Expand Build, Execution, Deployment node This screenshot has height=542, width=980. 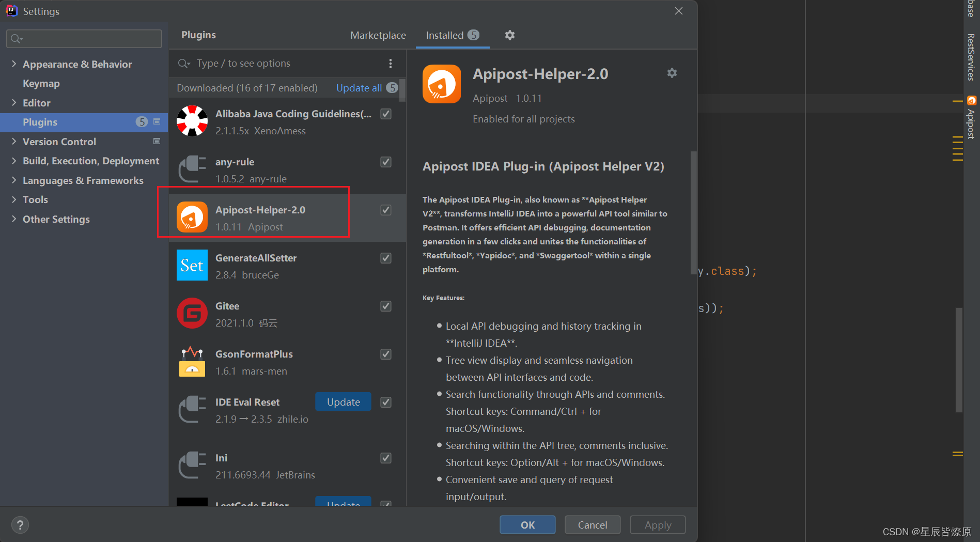(14, 161)
